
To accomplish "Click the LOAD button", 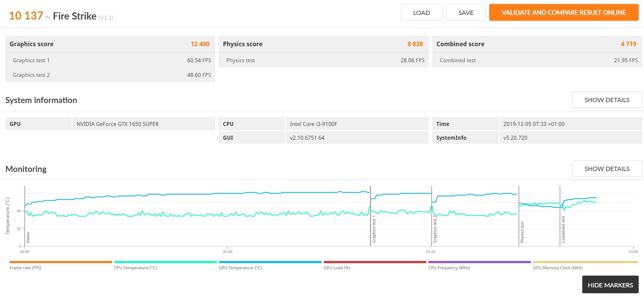I will point(421,13).
